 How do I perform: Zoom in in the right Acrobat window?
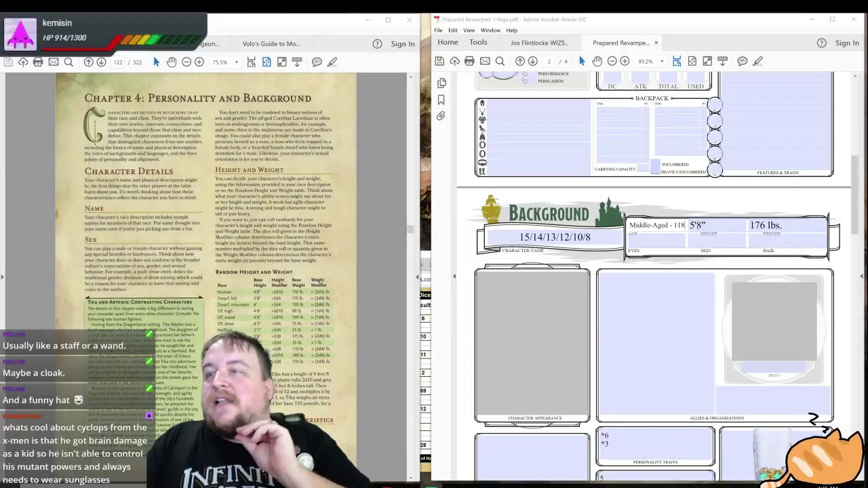(625, 61)
